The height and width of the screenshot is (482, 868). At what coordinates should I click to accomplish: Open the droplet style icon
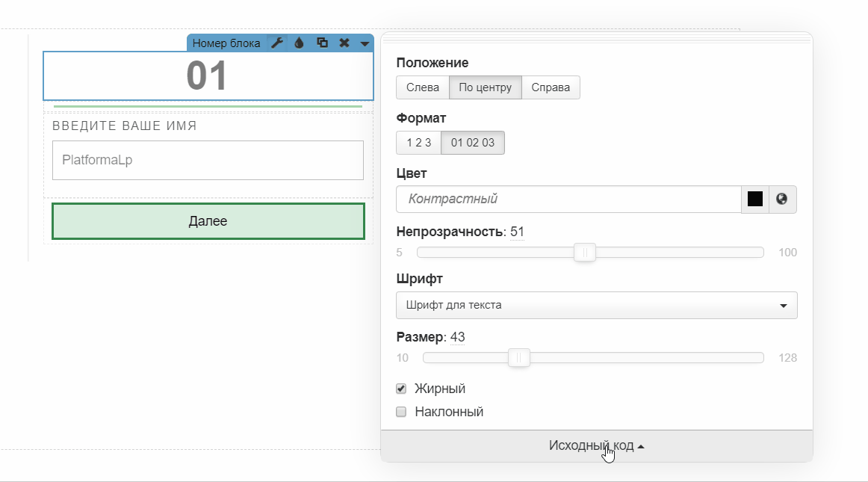click(299, 43)
